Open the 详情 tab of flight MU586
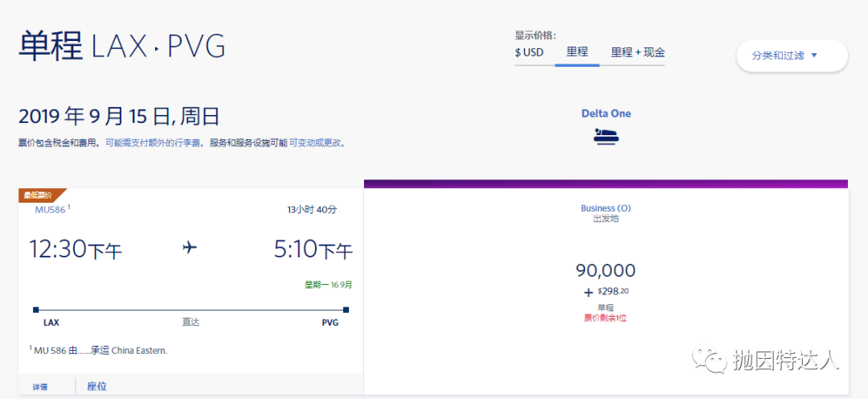868x399 pixels. coord(40,387)
